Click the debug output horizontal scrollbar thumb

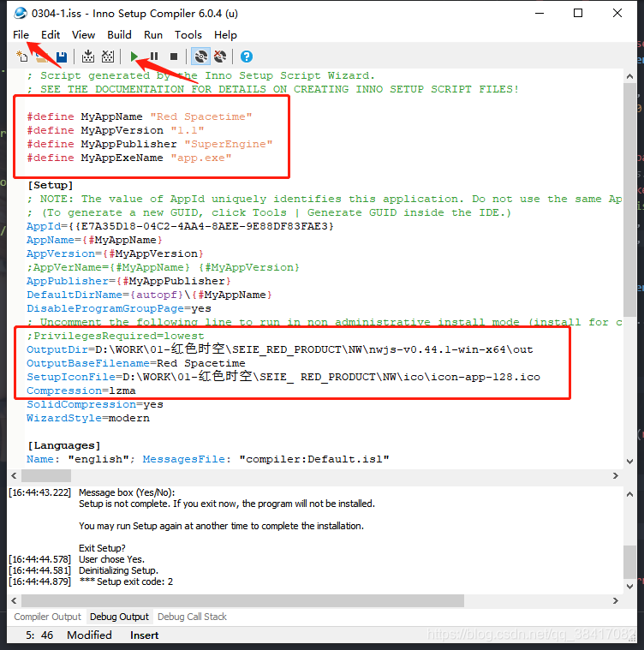(243, 600)
